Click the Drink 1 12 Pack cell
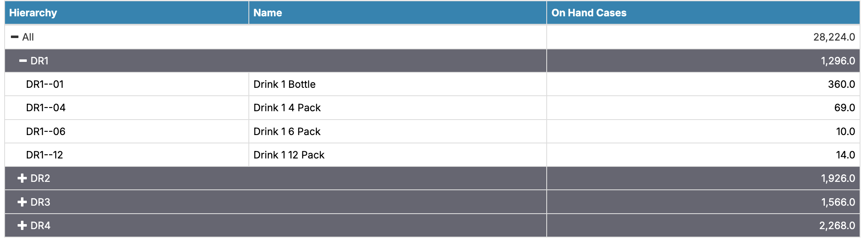 pyautogui.click(x=289, y=155)
